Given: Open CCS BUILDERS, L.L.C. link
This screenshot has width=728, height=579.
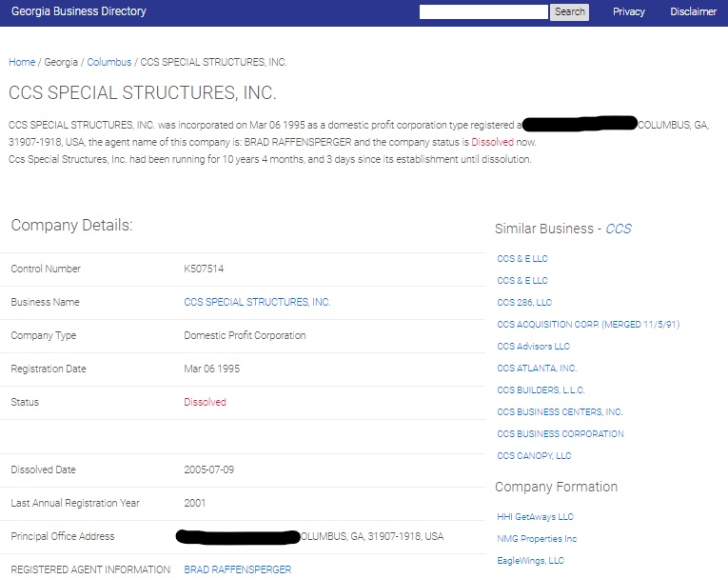Looking at the screenshot, I should pos(541,389).
